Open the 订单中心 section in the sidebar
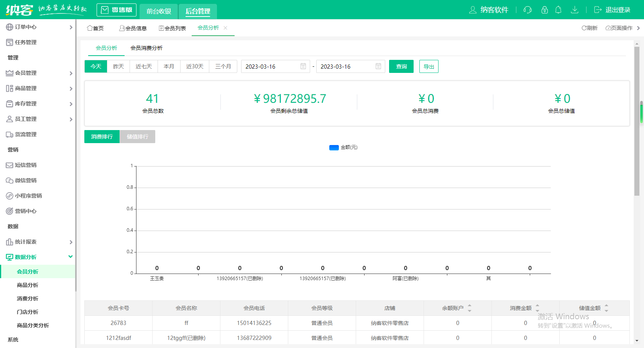Screen dimensions: 644x348 [25, 27]
